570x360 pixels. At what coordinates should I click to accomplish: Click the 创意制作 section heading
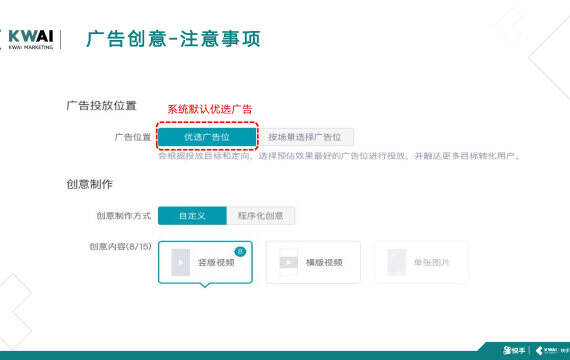(x=89, y=184)
